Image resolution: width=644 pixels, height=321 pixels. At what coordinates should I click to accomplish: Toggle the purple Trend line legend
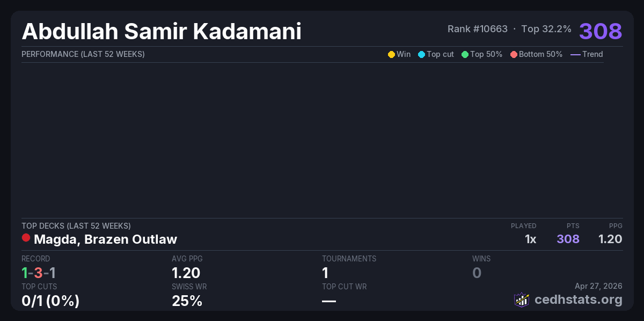pos(575,54)
